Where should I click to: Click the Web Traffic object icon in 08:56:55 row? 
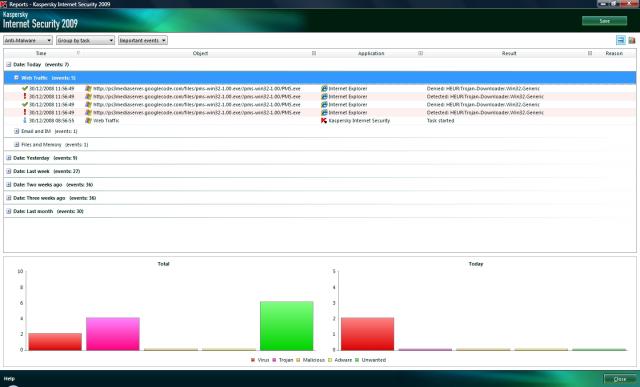pyautogui.click(x=88, y=120)
